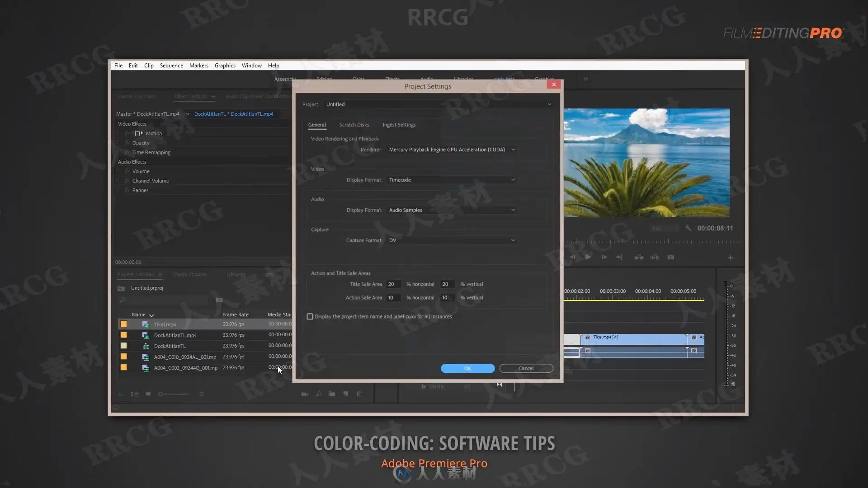Open Program Monitor wrench settings
The width and height of the screenshot is (868, 488).
click(688, 228)
